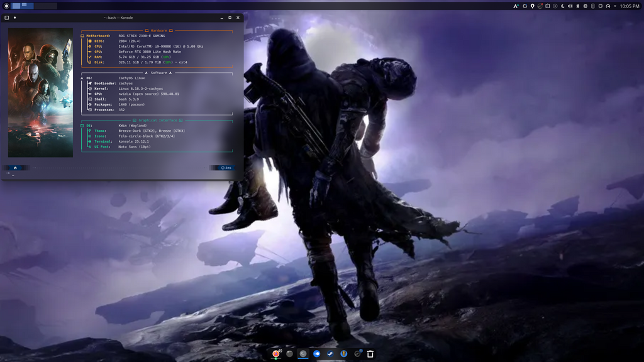Select the Konsole terminal dock icon
This screenshot has width=644, height=362.
point(303,353)
